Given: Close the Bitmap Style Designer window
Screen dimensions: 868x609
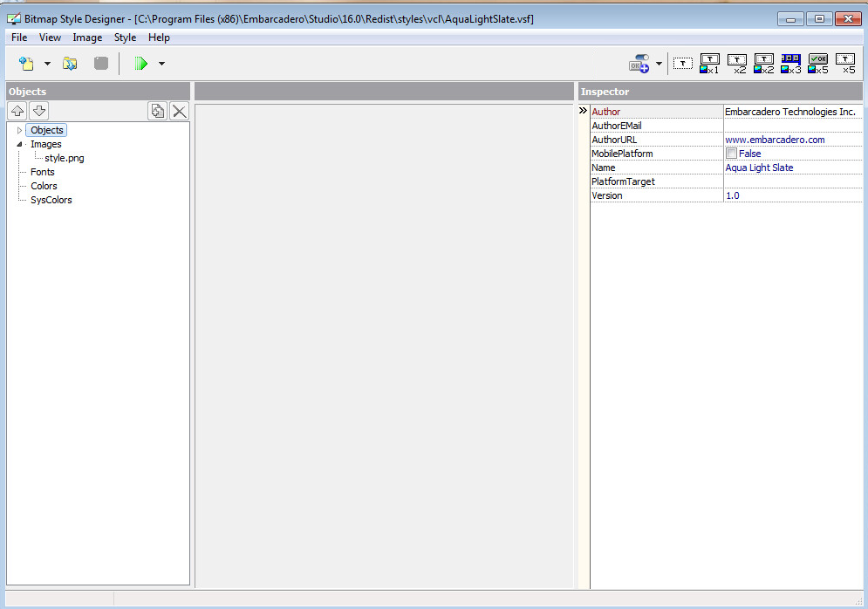Looking at the screenshot, I should (x=848, y=19).
